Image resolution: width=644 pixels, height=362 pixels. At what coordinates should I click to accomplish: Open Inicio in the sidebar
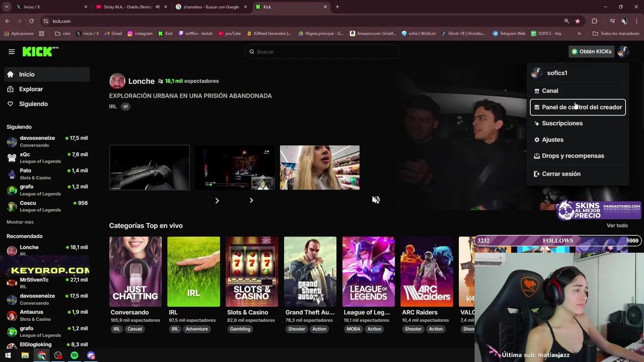tap(47, 74)
